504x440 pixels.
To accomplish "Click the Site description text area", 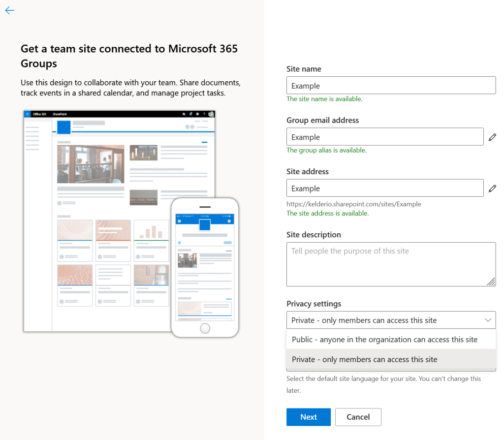I will pos(391,263).
